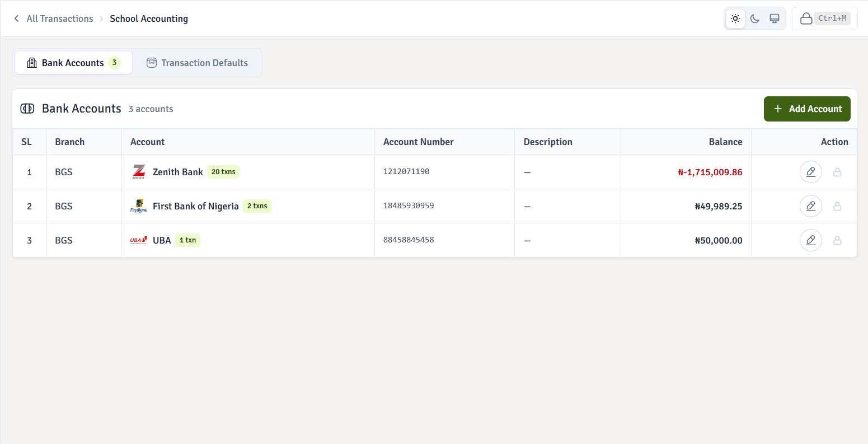Image resolution: width=868 pixels, height=444 pixels.
Task: Click the Add Account button
Action: coord(807,109)
